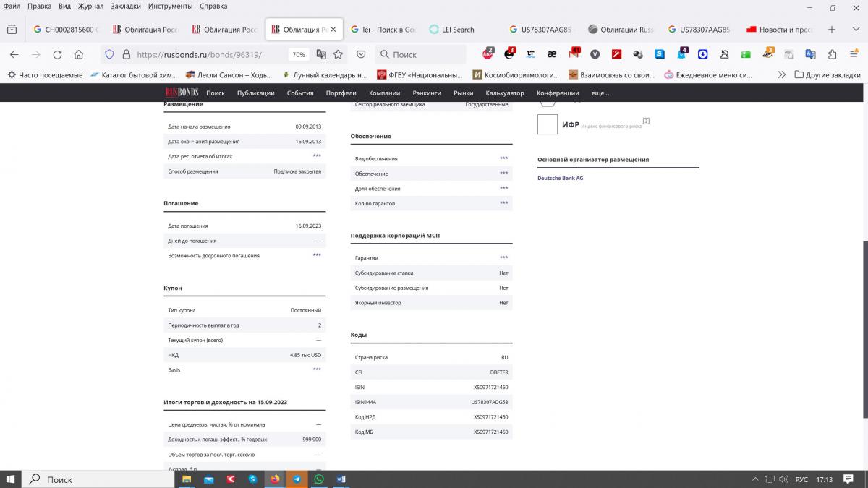The image size is (868, 488).
Task: Select the ISIN144A value US78307ADG58
Action: pos(489,402)
